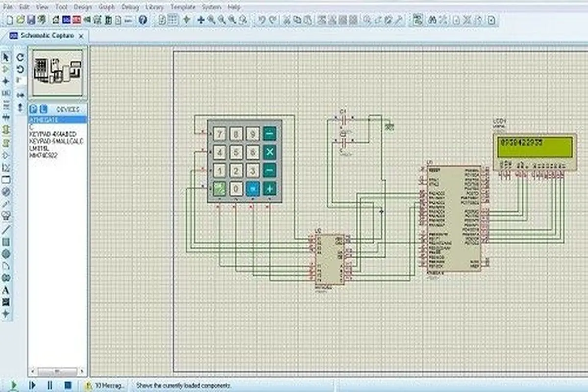The width and height of the screenshot is (588, 392).
Task: Choose the 2D text 'A' tool
Action: point(6,290)
